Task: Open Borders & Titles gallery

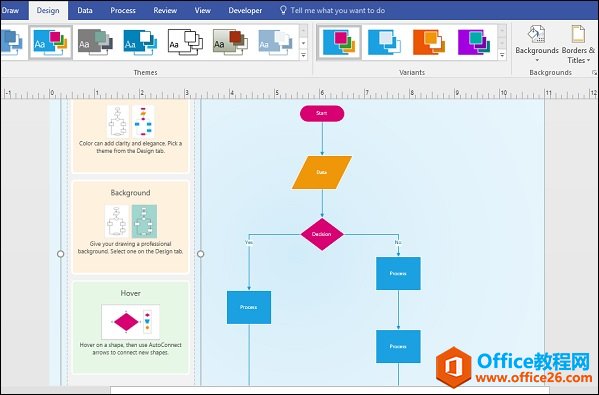Action: pyautogui.click(x=578, y=44)
